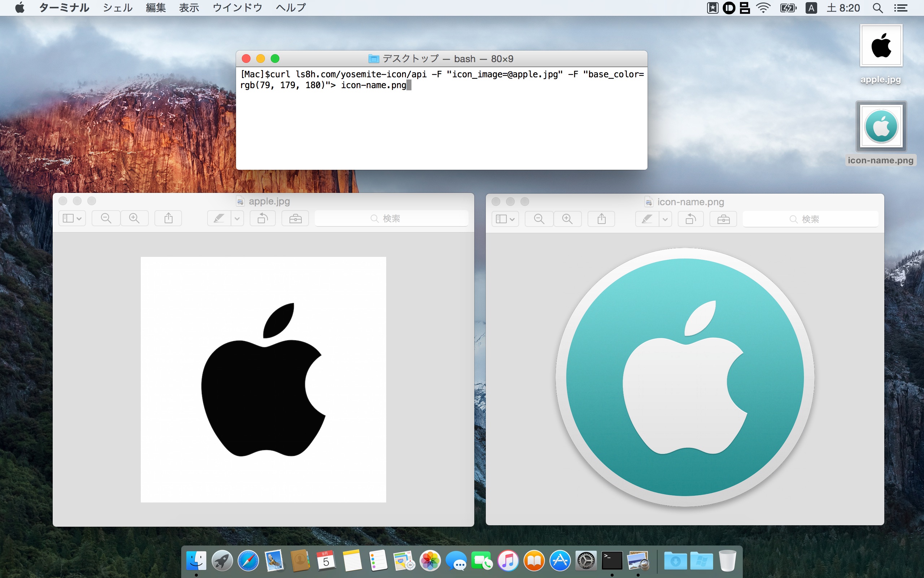Open the ターミナル menu

64,8
